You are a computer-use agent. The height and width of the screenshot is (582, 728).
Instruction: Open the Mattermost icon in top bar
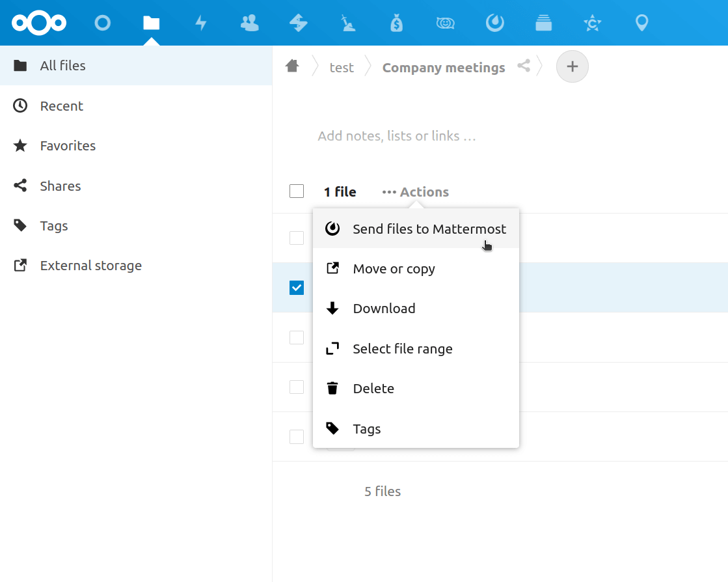[x=494, y=23]
